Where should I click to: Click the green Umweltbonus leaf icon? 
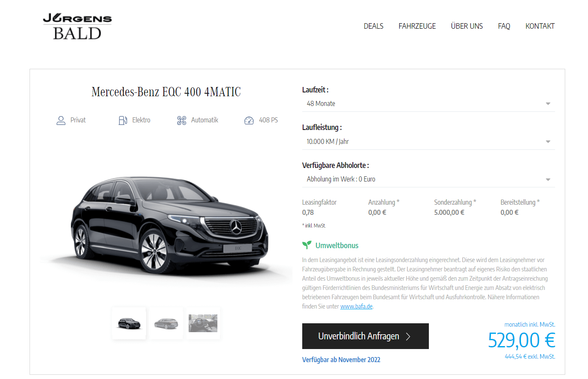coord(307,245)
